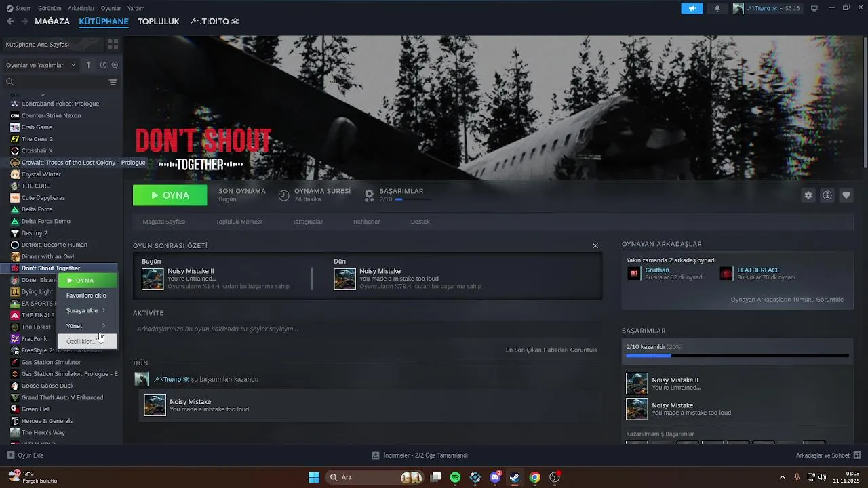This screenshot has width=868, height=488.
Task: Open the Rehberler link
Action: [367, 222]
